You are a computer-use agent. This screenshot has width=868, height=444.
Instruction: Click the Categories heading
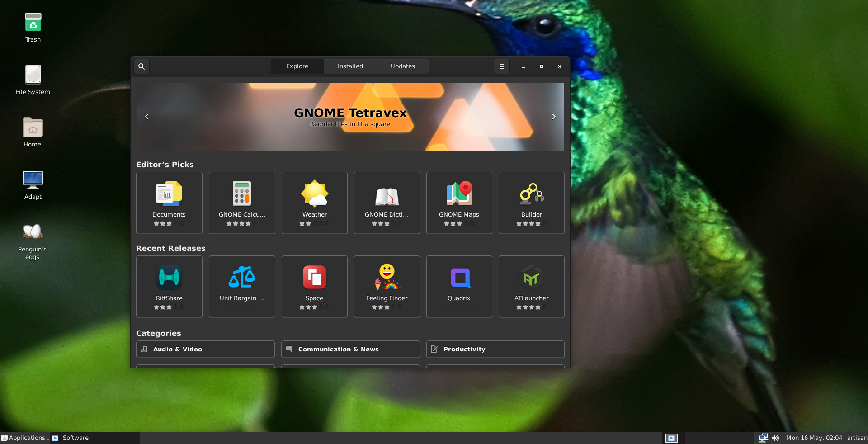[159, 333]
